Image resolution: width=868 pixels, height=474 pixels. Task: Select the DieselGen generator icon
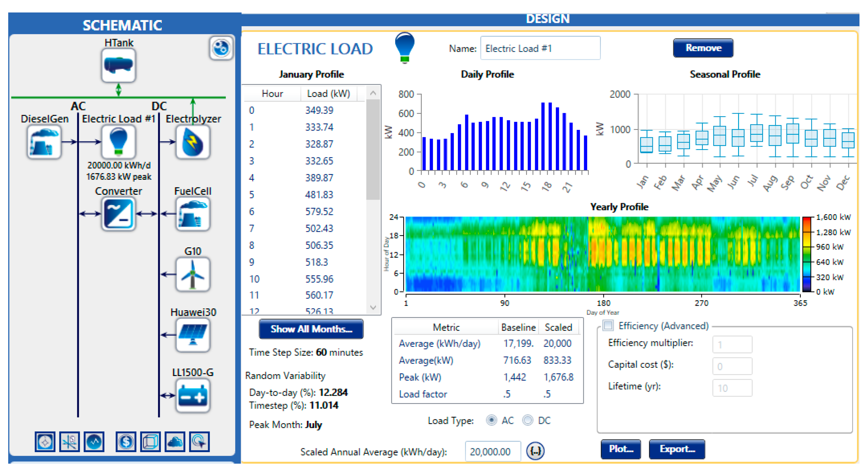44,142
